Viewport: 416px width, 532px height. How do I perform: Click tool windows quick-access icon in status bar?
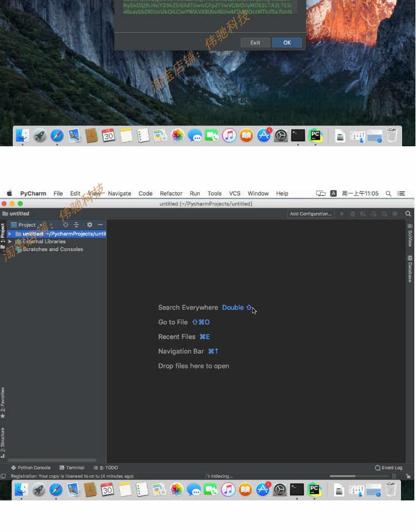pos(3,476)
